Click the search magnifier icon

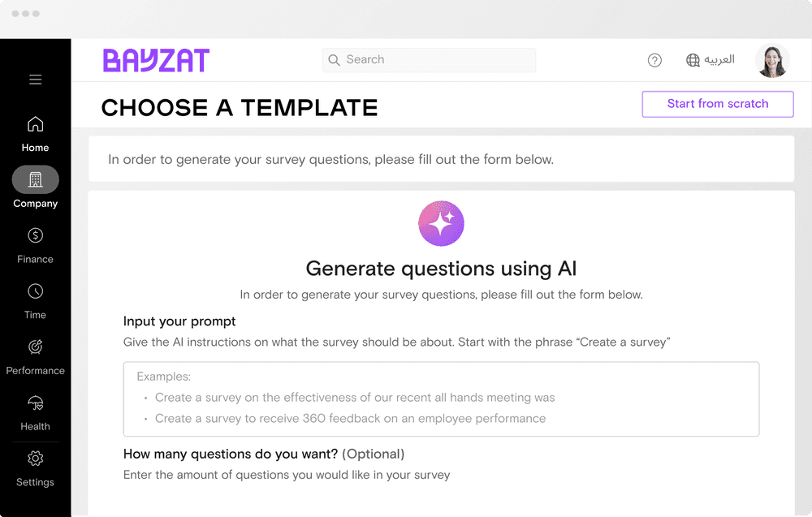pyautogui.click(x=334, y=60)
